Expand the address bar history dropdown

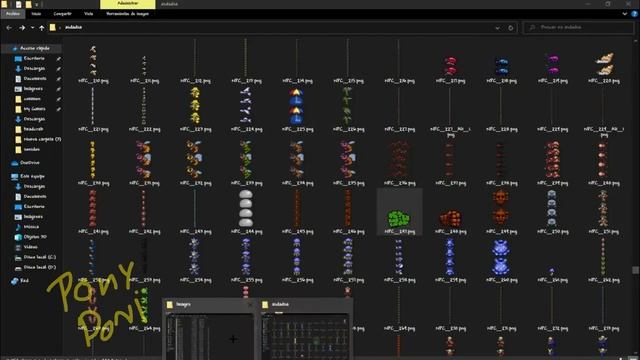498,28
